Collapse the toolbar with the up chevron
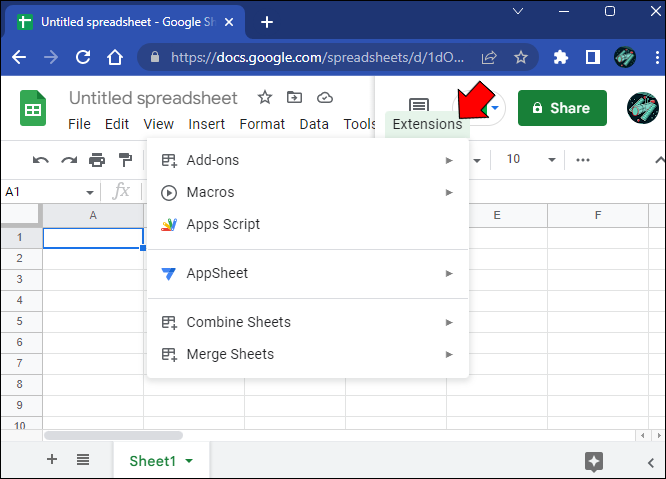Image resolution: width=666 pixels, height=479 pixels. coord(659,160)
